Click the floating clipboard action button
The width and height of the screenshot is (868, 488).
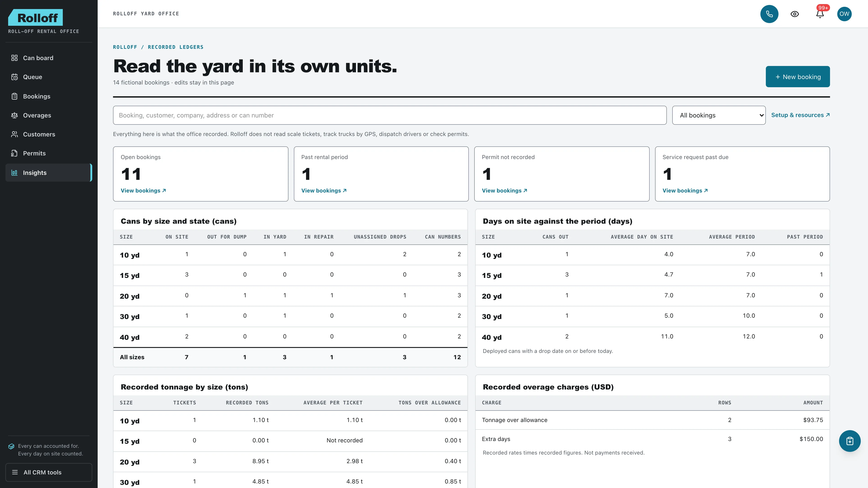(849, 441)
